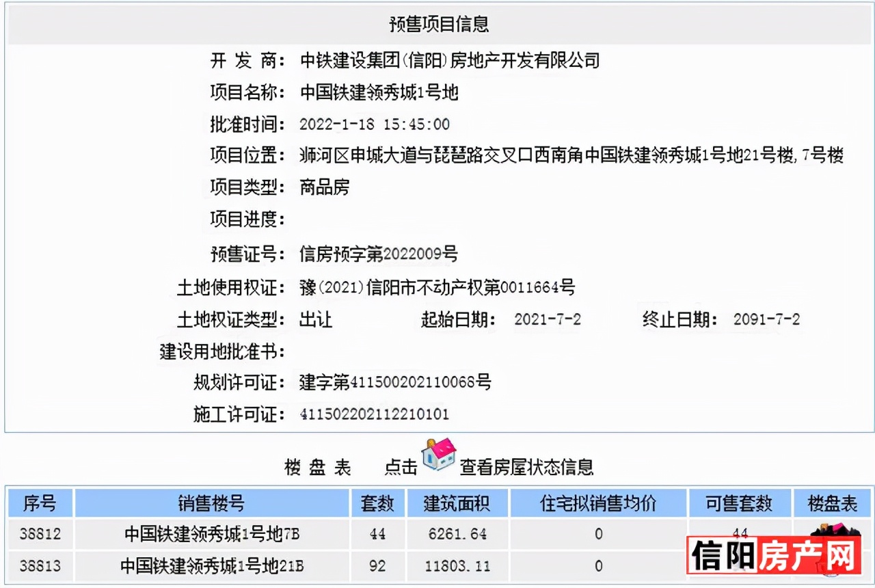Click the building icon in row 38812

(835, 531)
